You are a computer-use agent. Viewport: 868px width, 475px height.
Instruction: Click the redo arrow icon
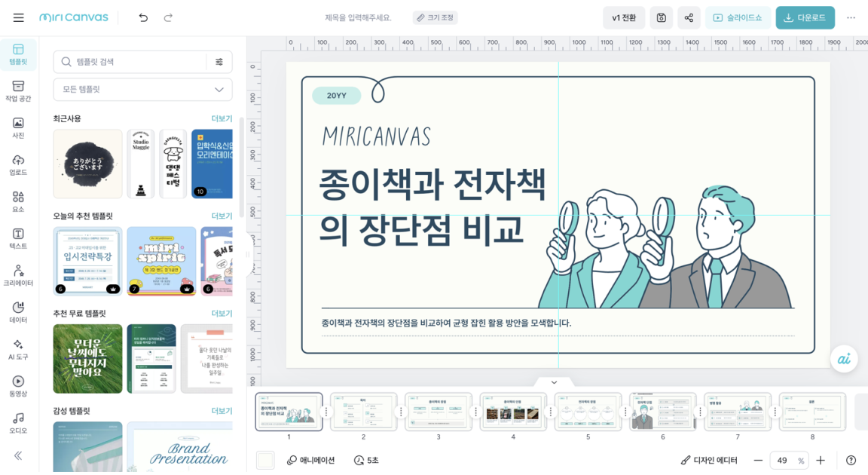[168, 17]
